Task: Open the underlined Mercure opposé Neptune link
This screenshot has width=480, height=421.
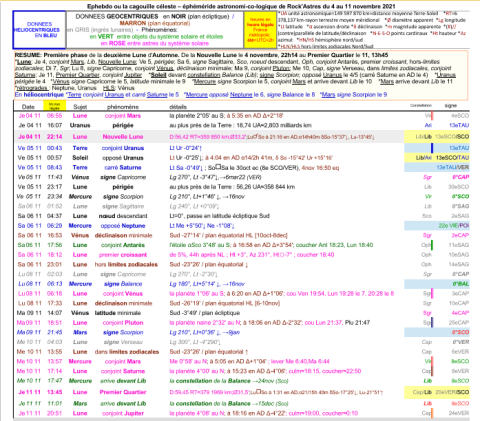Action: click(x=219, y=95)
